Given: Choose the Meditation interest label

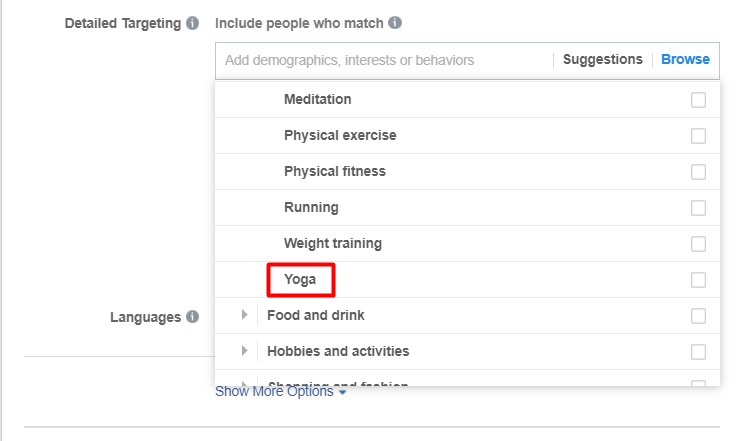Looking at the screenshot, I should click(x=317, y=99).
